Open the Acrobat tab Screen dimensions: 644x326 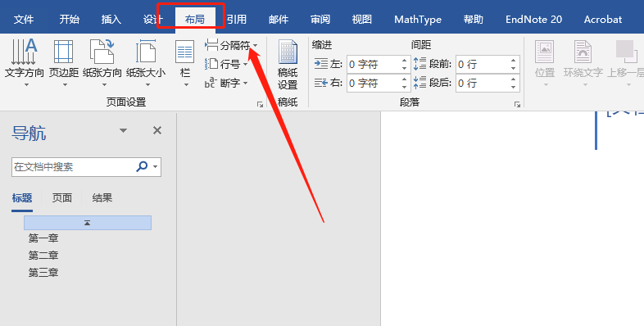point(603,20)
